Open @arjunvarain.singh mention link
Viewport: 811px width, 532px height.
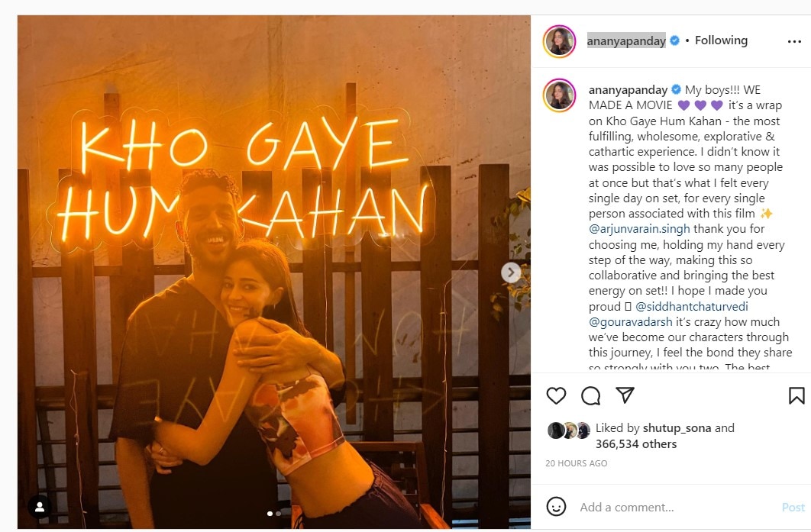coord(639,229)
